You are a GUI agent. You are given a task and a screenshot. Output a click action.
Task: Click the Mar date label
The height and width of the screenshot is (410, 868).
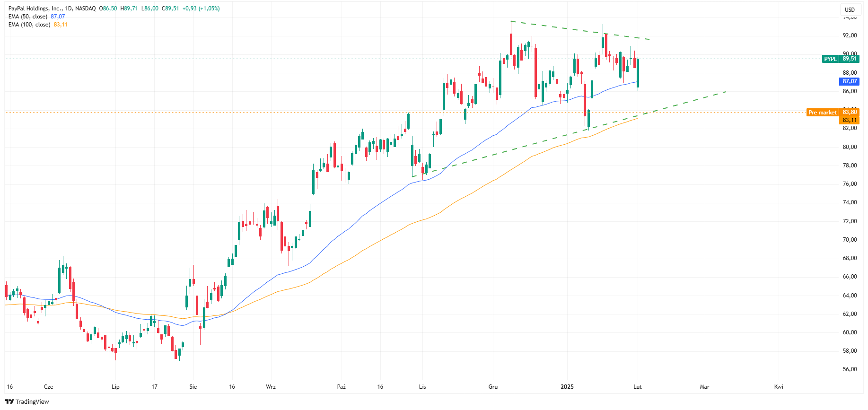click(x=705, y=387)
